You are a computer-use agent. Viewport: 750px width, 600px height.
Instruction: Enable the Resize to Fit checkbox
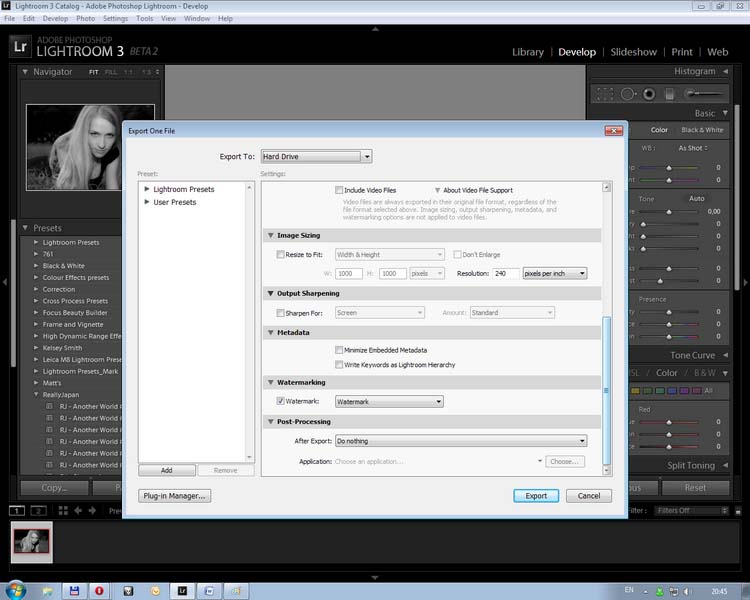click(281, 255)
